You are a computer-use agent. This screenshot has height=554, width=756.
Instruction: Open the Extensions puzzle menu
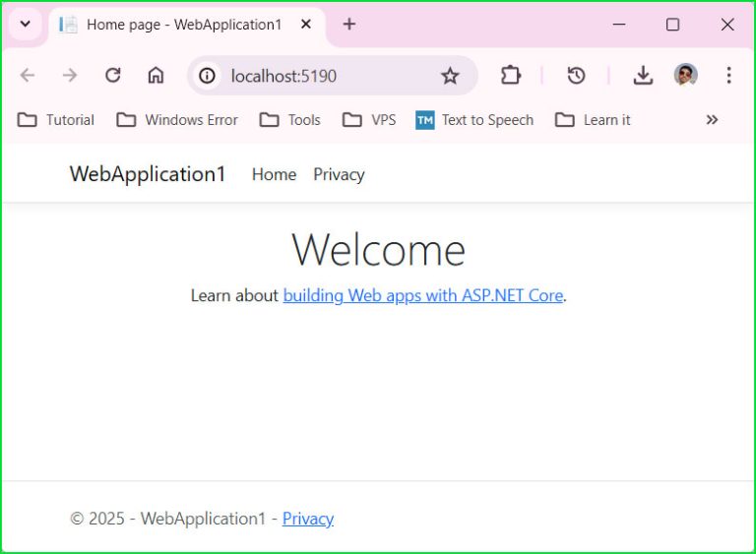point(510,75)
